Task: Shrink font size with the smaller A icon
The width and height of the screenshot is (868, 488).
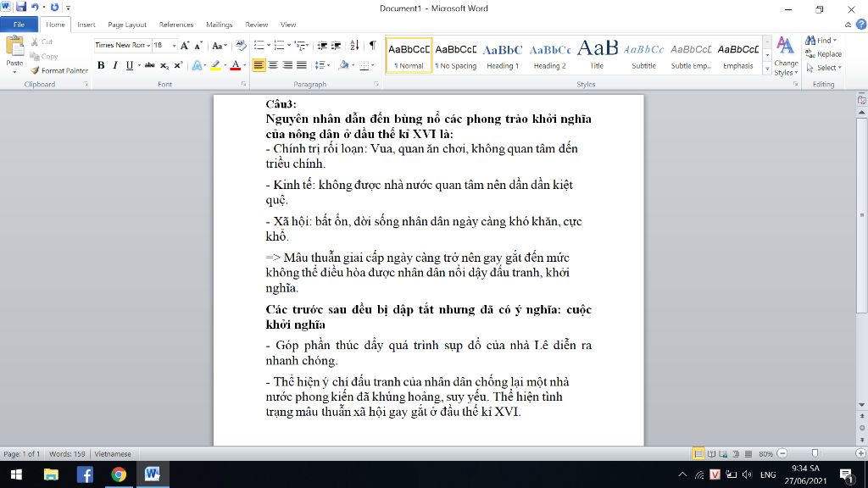Action: coord(198,46)
